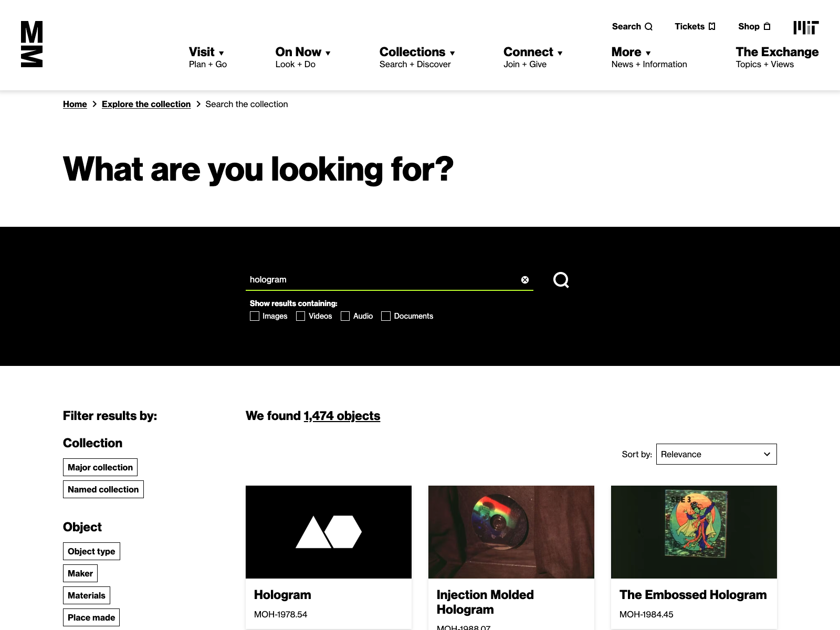Click the Object type filter button
Viewport: 840px width, 630px height.
(x=91, y=551)
